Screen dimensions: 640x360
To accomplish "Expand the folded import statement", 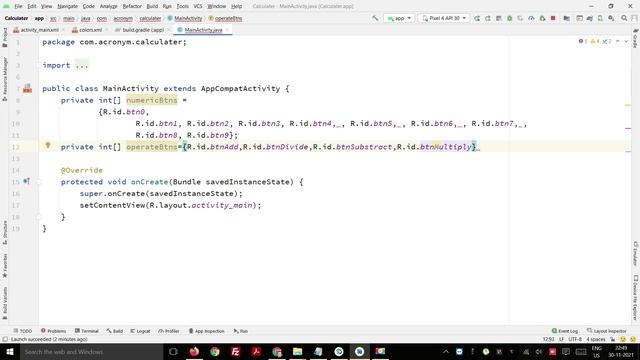I will click(82, 65).
